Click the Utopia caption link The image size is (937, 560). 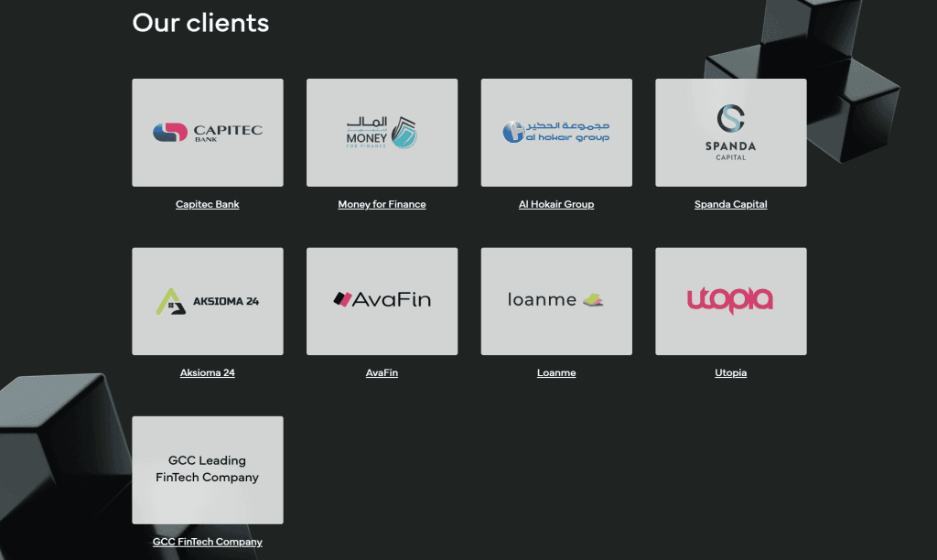[730, 372]
